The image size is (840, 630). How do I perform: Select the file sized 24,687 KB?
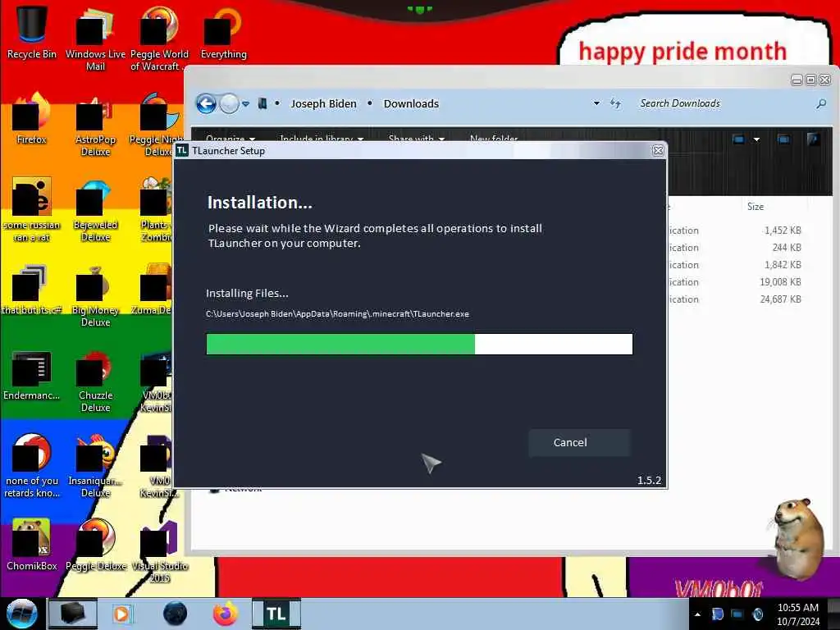tap(781, 299)
